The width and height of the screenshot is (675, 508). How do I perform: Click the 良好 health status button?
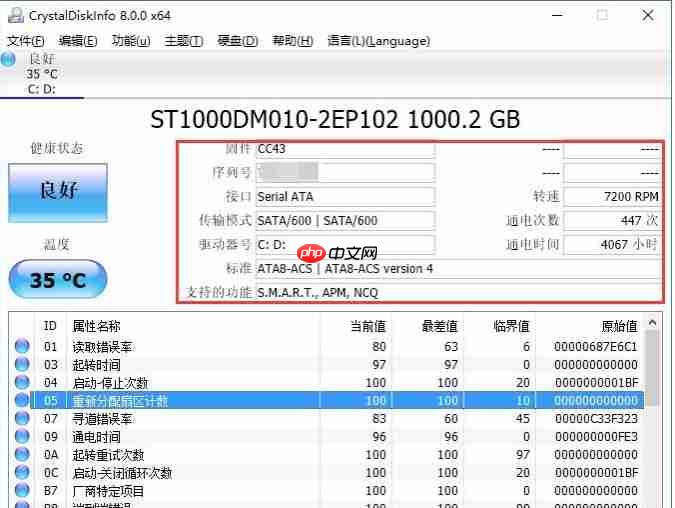pyautogui.click(x=58, y=192)
